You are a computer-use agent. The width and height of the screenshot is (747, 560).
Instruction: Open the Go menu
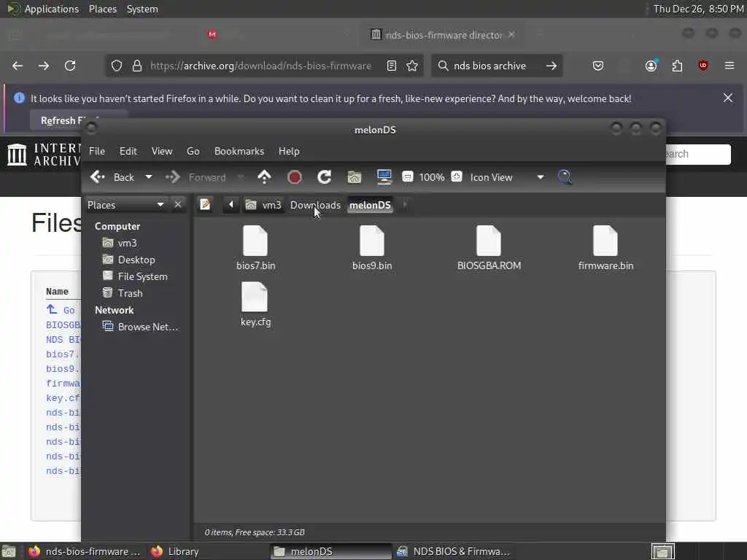coord(193,151)
